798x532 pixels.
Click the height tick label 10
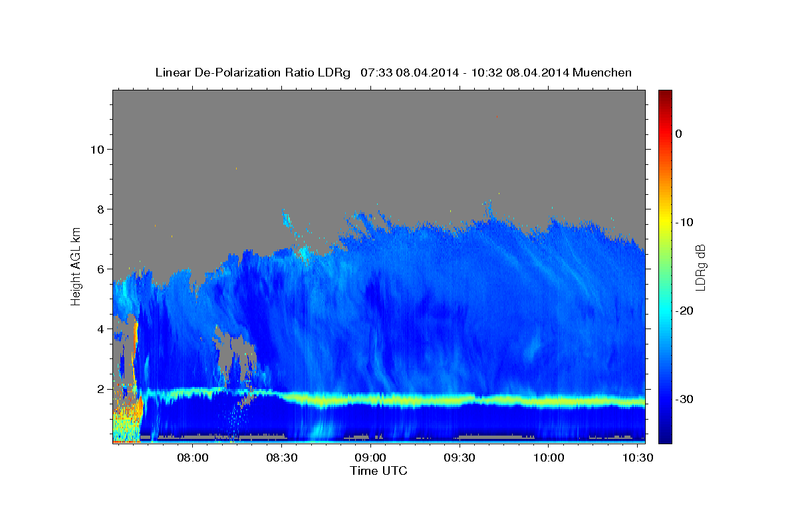point(98,150)
